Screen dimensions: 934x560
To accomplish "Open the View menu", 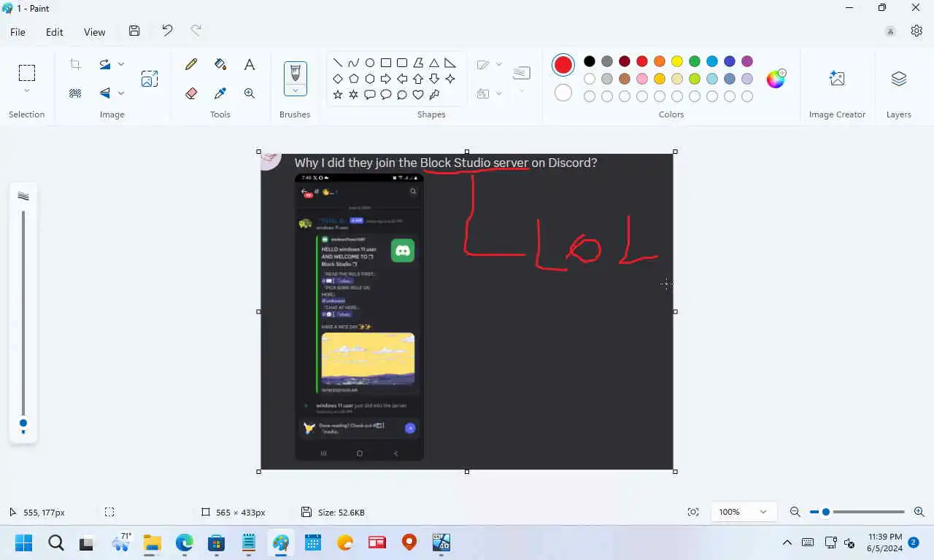I will (95, 32).
